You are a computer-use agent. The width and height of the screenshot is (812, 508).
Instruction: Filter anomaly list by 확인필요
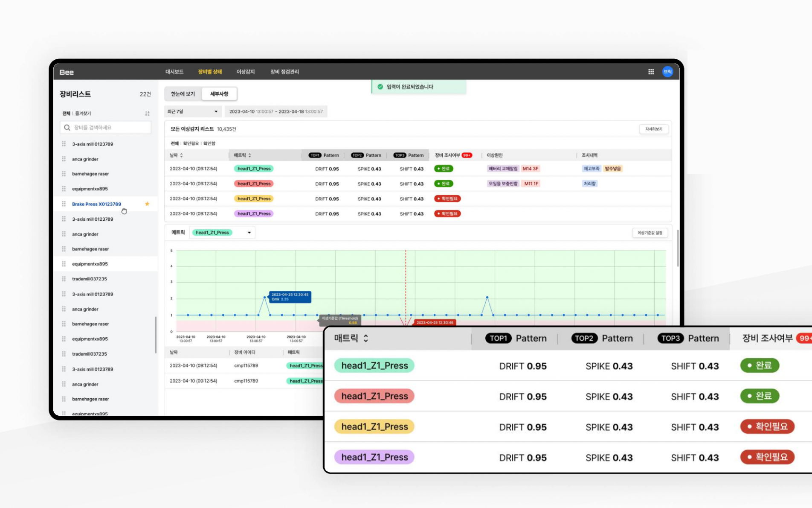click(x=191, y=143)
